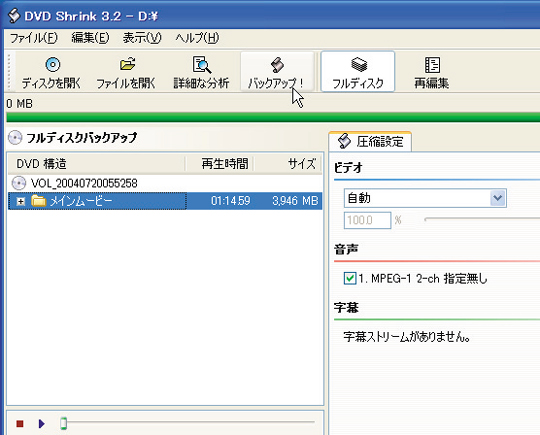Click the ファイルを開く (Open Files) folder icon

[x=127, y=64]
